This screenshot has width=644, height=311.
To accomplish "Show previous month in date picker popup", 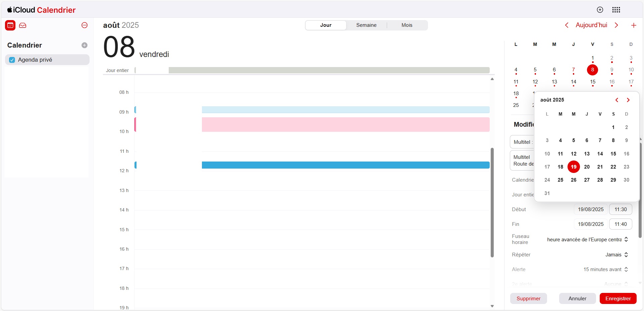I will [617, 100].
